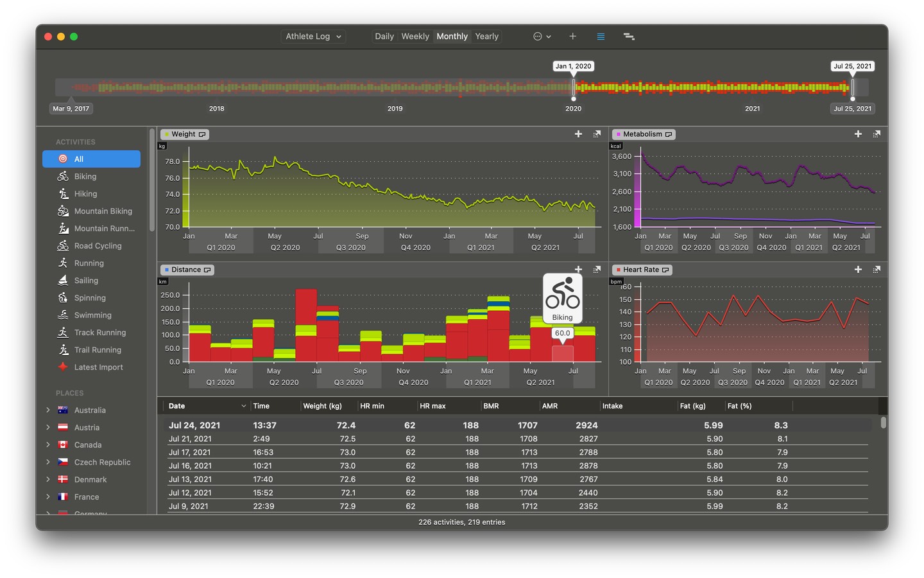924x578 pixels.
Task: Select the Biking activity icon in sidebar
Action: tap(63, 177)
